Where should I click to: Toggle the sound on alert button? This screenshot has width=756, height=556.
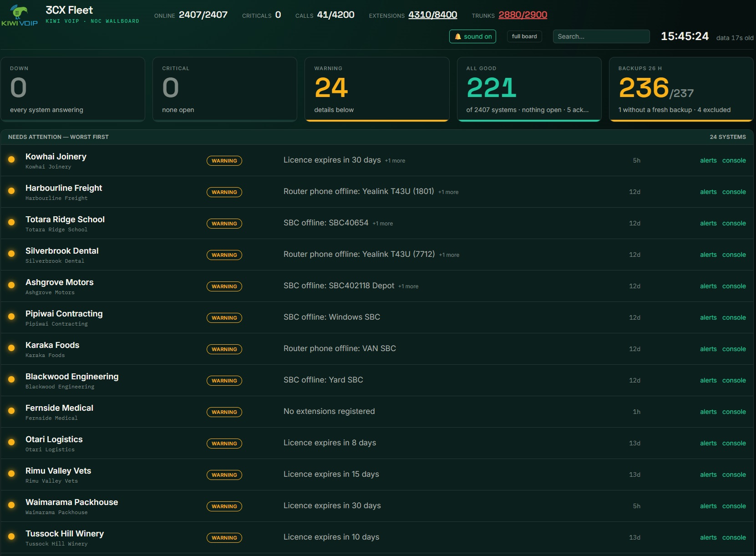[x=472, y=36]
